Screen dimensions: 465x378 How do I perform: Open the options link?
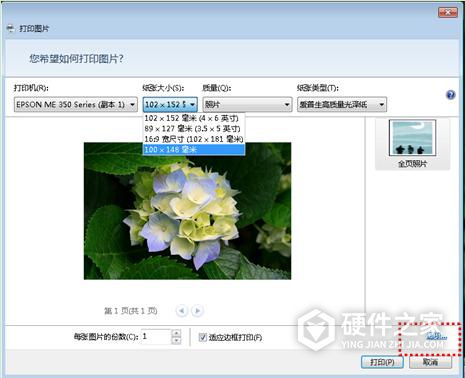coord(436,336)
